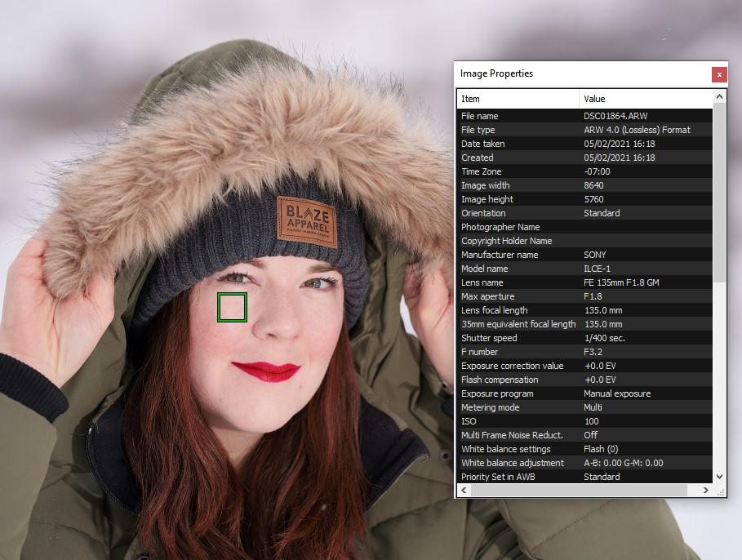The width and height of the screenshot is (742, 560).
Task: Click the vertical scrollbar down arrow
Action: coord(719,477)
